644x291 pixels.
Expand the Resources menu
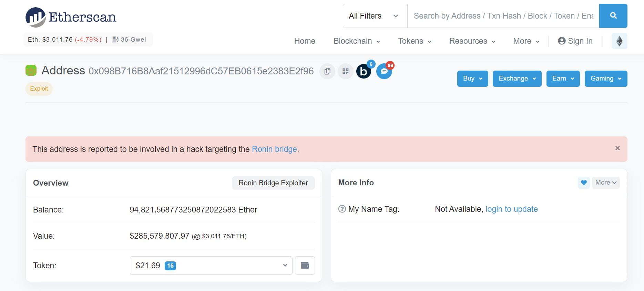[x=472, y=41]
